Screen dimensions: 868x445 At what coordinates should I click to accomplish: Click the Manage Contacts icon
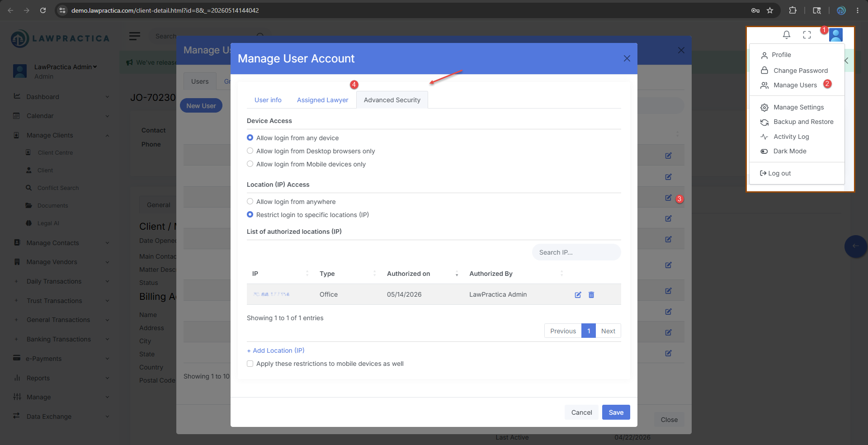17,242
